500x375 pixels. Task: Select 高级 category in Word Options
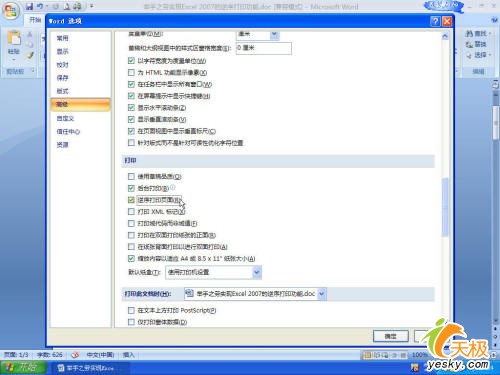(x=80, y=104)
